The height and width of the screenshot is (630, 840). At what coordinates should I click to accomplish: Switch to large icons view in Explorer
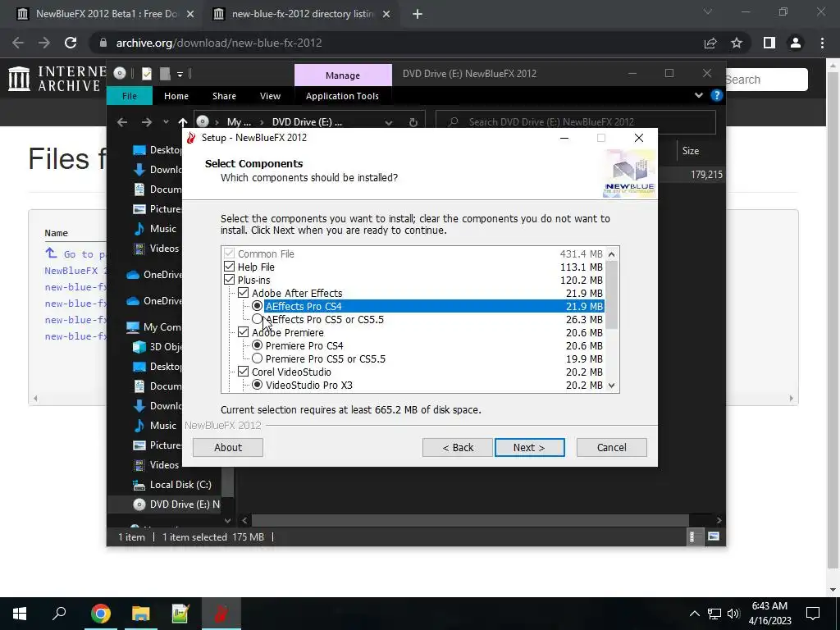pos(713,536)
